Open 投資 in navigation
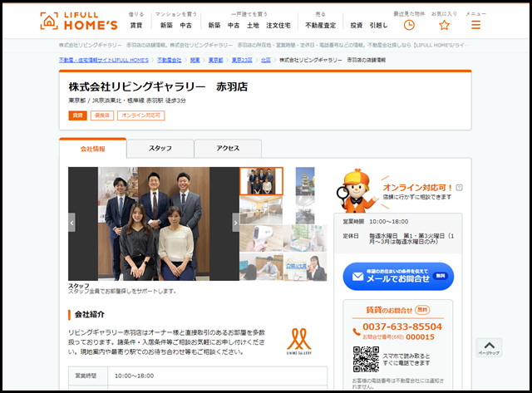 [x=357, y=25]
